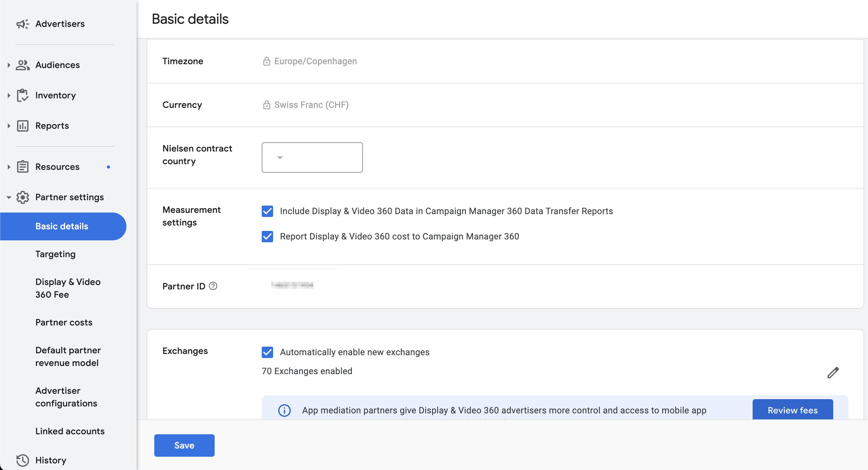Click the pencil edit icon for Exchanges
The width and height of the screenshot is (868, 470).
(833, 373)
